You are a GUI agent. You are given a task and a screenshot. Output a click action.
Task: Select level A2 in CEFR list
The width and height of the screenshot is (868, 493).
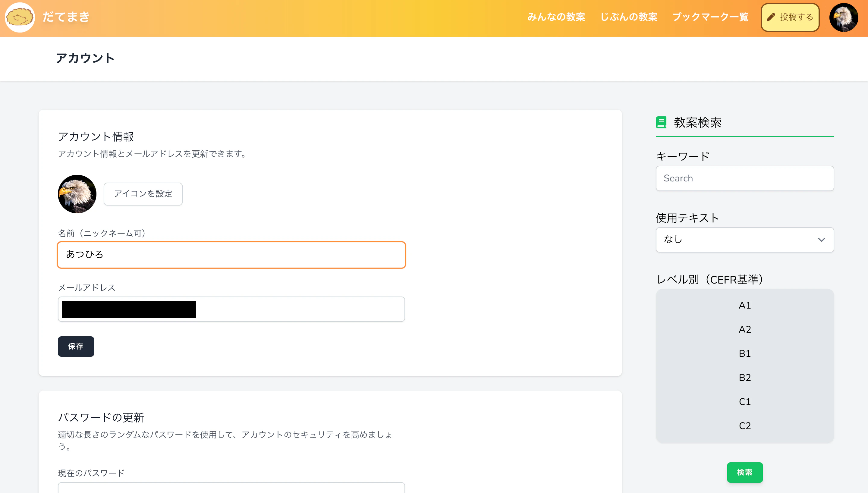click(x=745, y=329)
